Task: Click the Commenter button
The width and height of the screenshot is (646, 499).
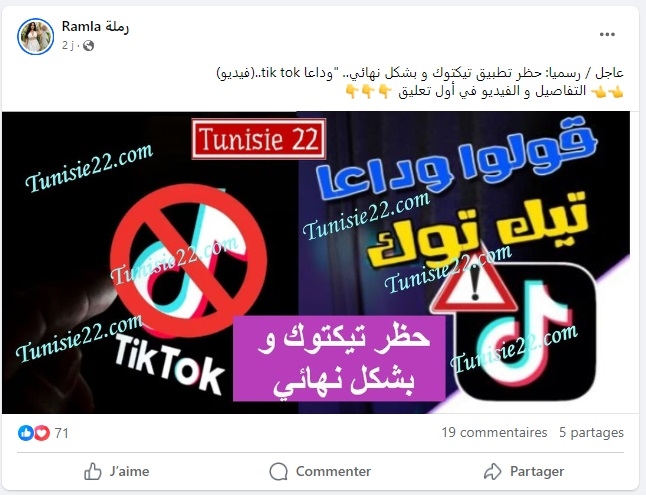Action: (320, 471)
